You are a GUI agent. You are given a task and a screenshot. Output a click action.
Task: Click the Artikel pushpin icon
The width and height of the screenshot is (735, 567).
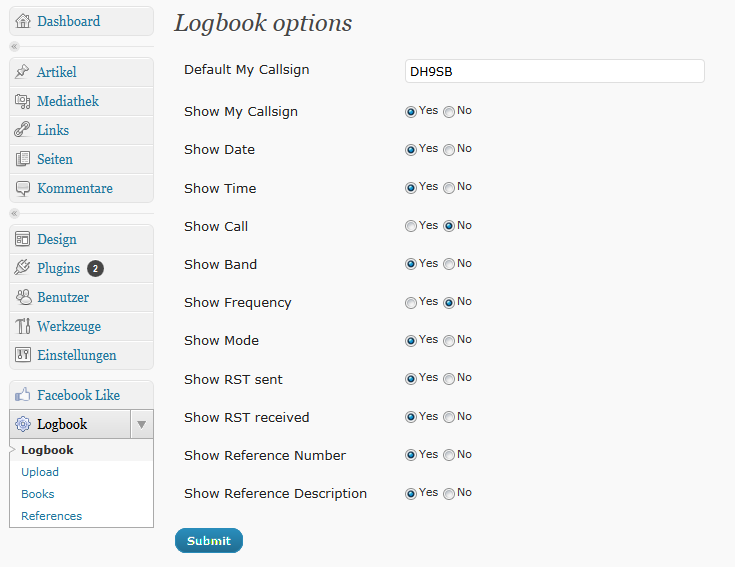(22, 72)
